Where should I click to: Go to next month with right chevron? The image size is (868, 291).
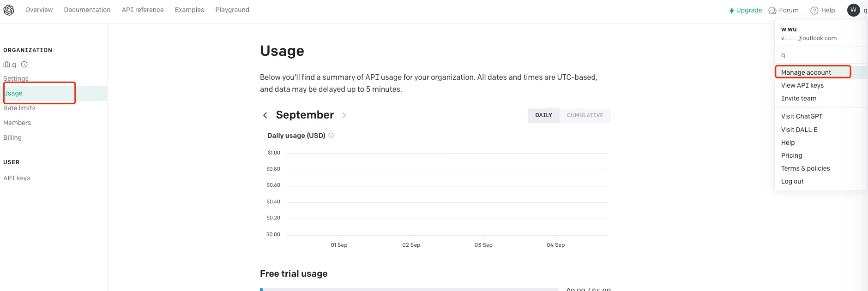(344, 115)
